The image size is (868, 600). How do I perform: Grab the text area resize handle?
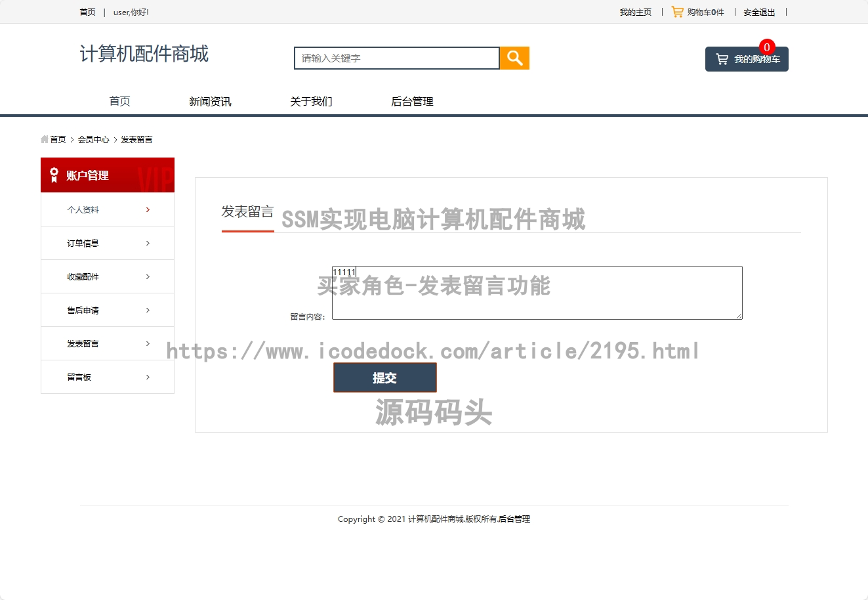click(739, 316)
